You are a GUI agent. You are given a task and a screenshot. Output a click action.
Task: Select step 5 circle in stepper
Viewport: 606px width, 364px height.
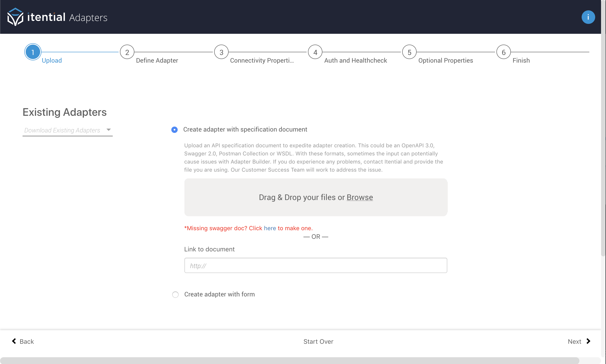pos(409,52)
